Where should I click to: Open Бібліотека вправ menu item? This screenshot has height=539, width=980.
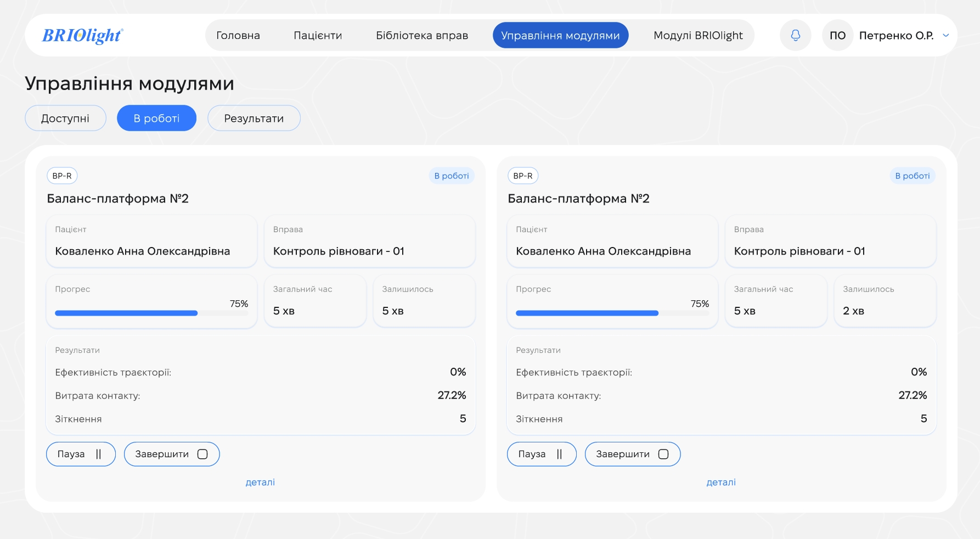(422, 35)
